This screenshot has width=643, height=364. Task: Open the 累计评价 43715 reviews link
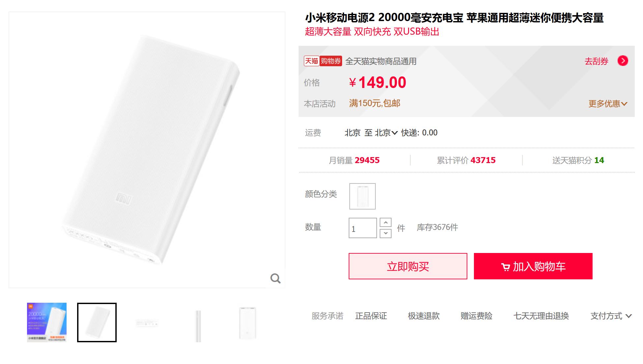[466, 160]
